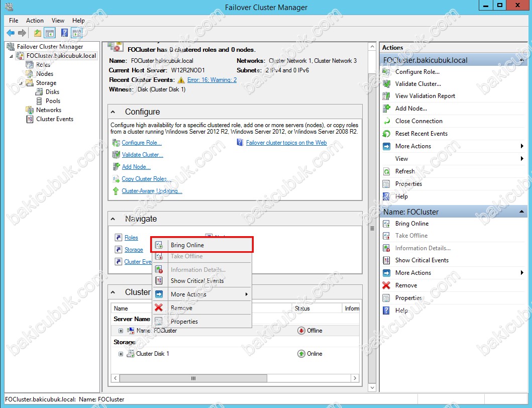
Task: Select the Failover Cluster Manager root tree node
Action: coord(50,47)
